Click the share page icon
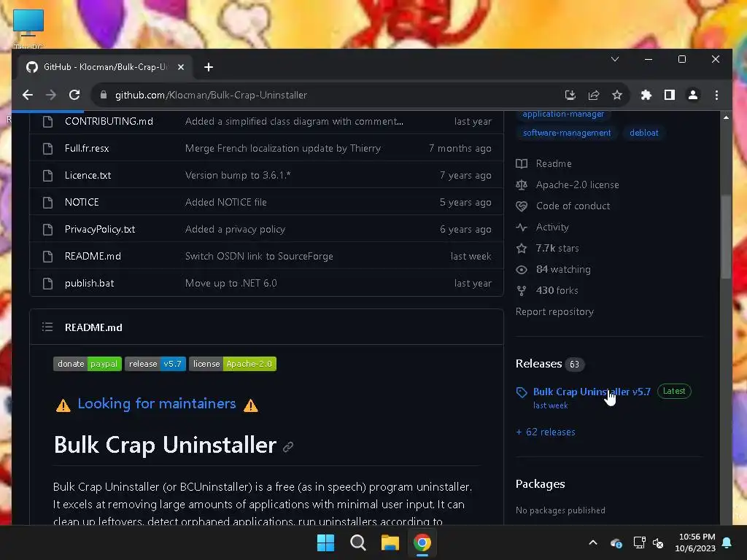Screen dimensions: 747x560 tap(594, 95)
